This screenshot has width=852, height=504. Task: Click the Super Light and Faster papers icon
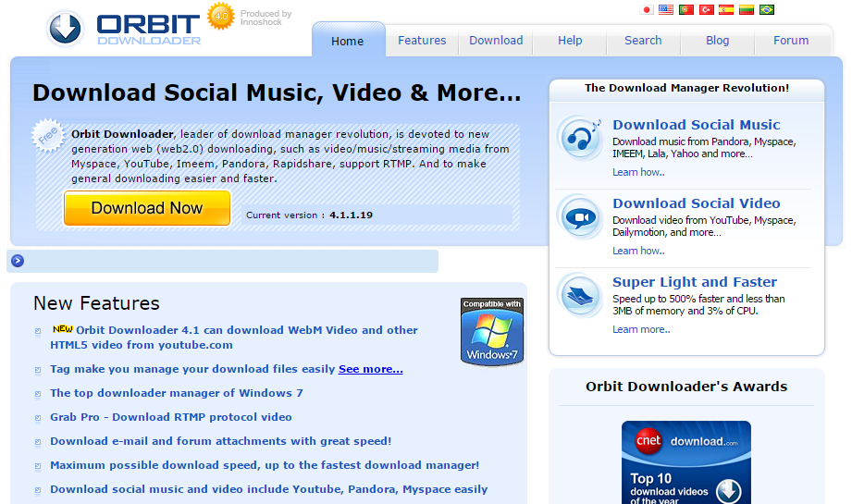(580, 295)
